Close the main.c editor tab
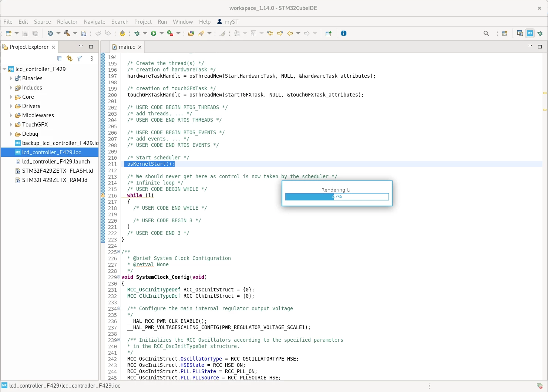 pyautogui.click(x=139, y=47)
